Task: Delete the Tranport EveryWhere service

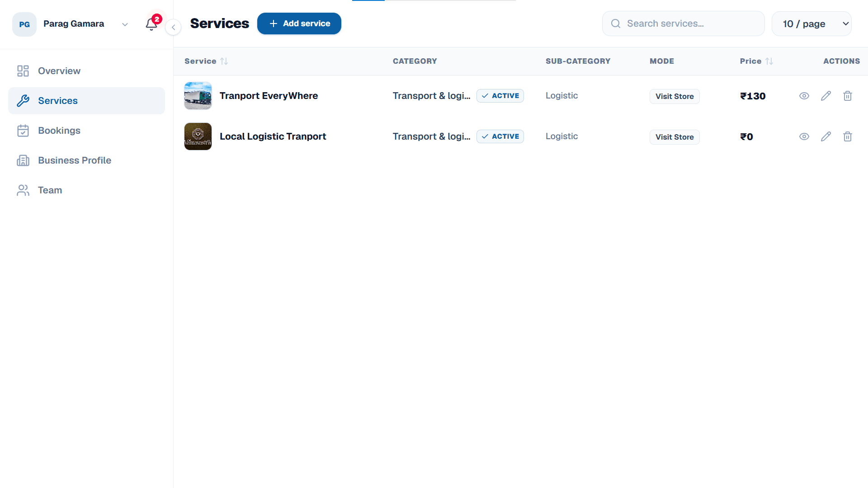Action: tap(847, 96)
